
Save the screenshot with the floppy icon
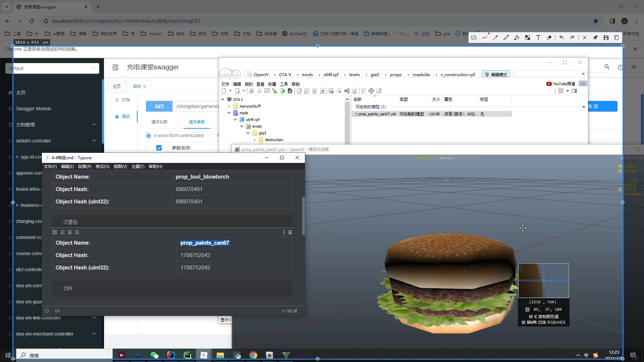[606, 38]
